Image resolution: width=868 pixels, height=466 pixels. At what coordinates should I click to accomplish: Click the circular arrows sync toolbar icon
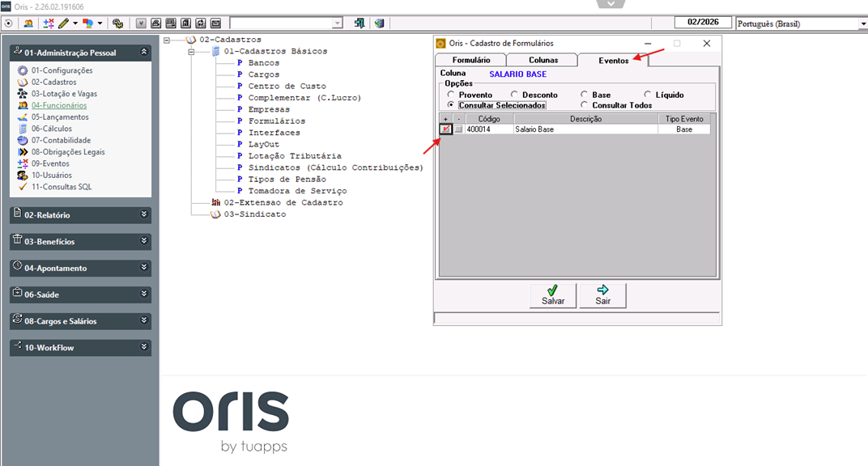pyautogui.click(x=201, y=23)
